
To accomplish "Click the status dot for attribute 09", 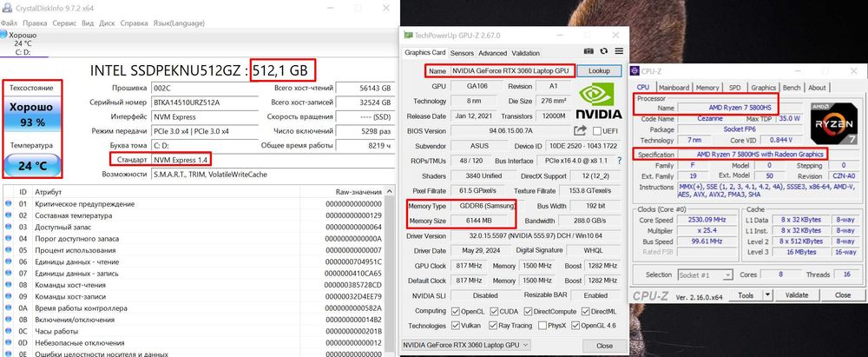I will (x=9, y=296).
